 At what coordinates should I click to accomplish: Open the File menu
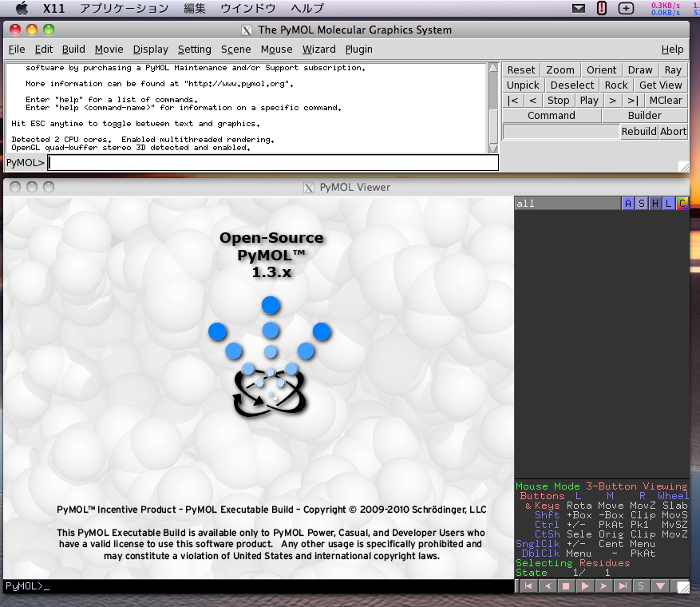[17, 50]
